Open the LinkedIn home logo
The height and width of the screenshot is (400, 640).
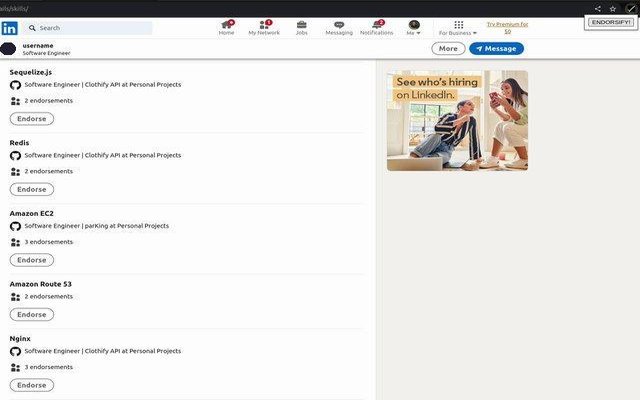pos(9,28)
